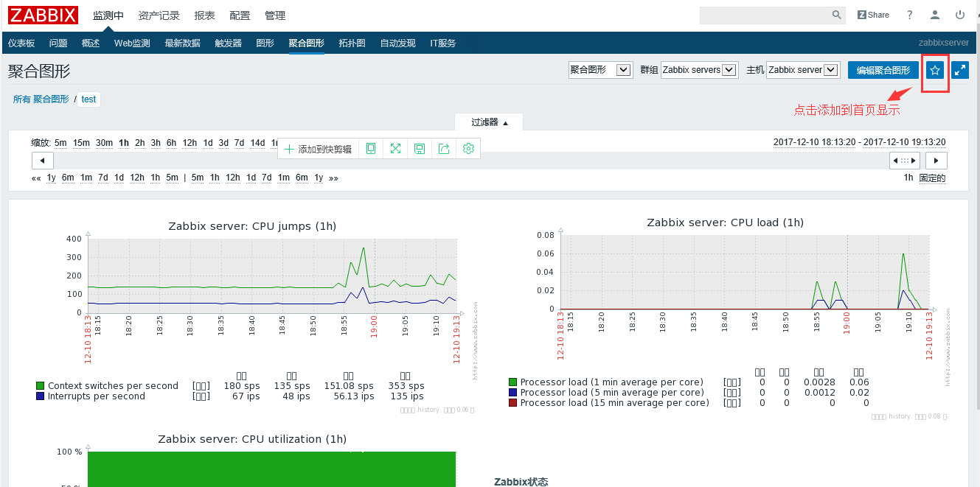Set zoom to 6h in 缩放 row
Image resolution: width=980 pixels, height=487 pixels.
171,143
